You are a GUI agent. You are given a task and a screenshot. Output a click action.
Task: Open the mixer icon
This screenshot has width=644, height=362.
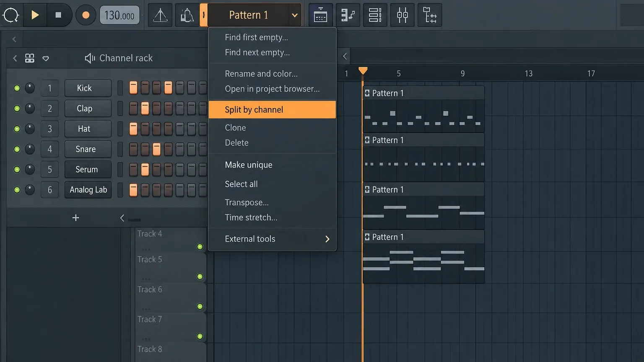click(402, 16)
